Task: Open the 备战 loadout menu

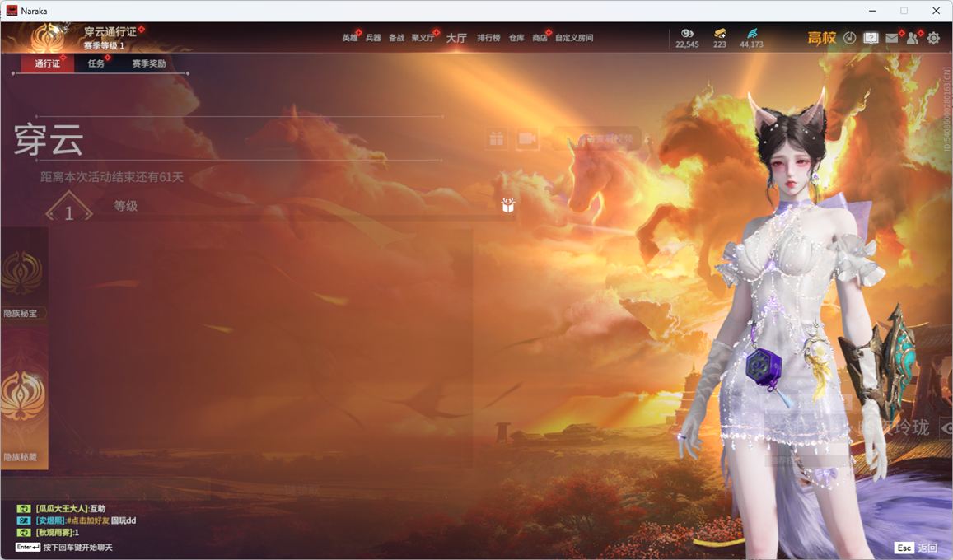Action: (x=396, y=38)
